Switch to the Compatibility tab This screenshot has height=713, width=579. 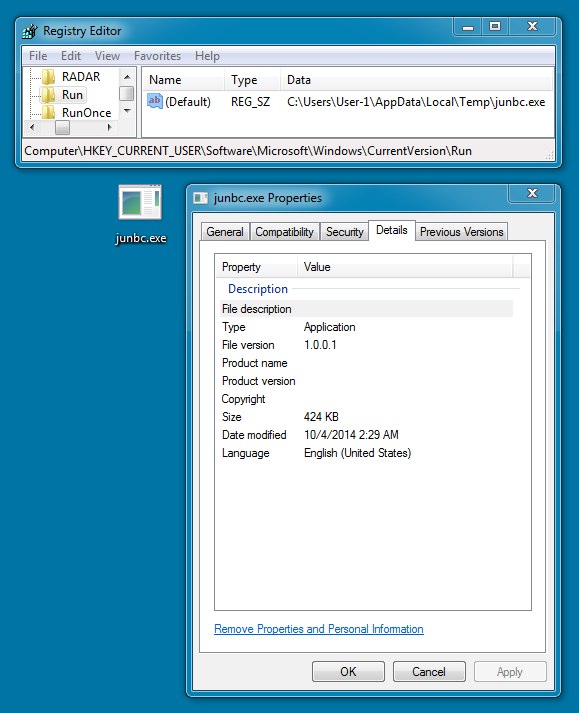(x=284, y=232)
